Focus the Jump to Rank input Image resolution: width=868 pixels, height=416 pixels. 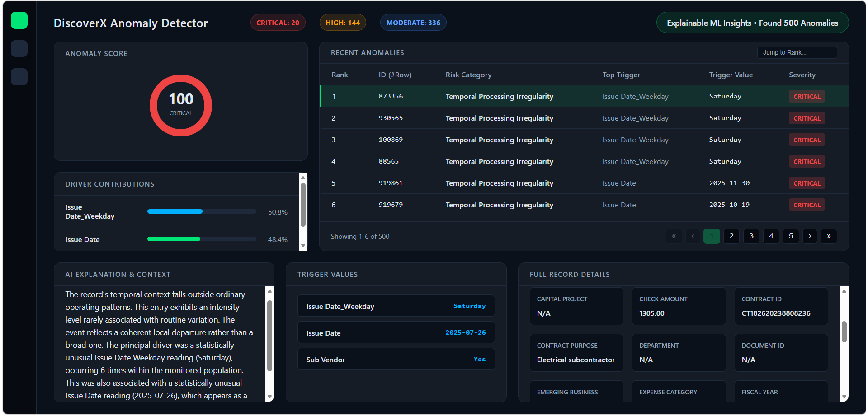point(797,52)
